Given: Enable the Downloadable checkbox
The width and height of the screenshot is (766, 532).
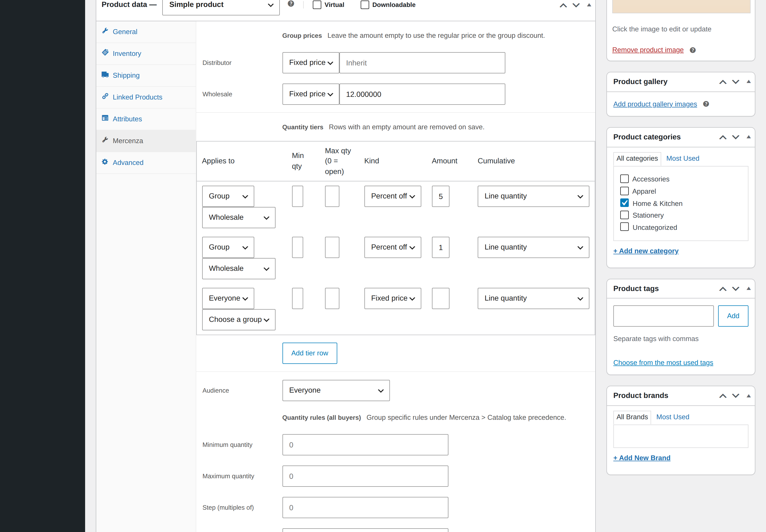Looking at the screenshot, I should (365, 5).
